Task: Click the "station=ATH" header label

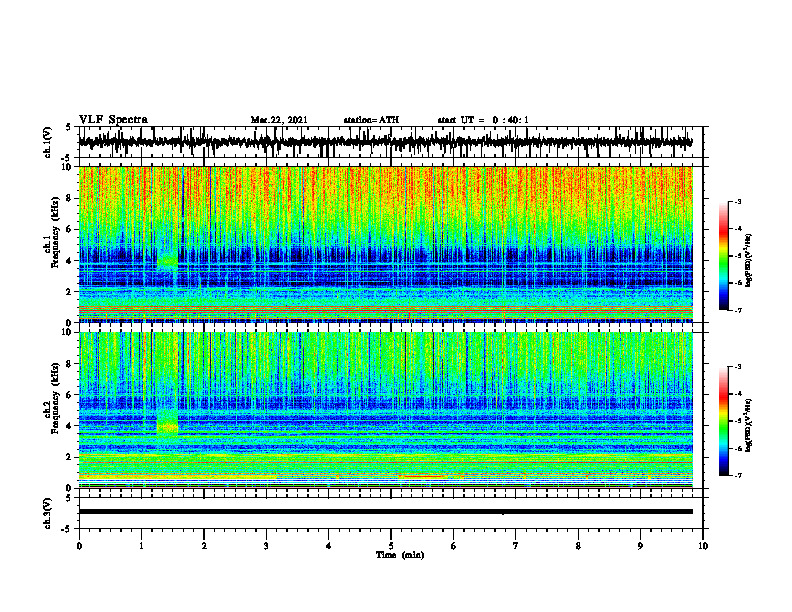Action: tap(371, 120)
